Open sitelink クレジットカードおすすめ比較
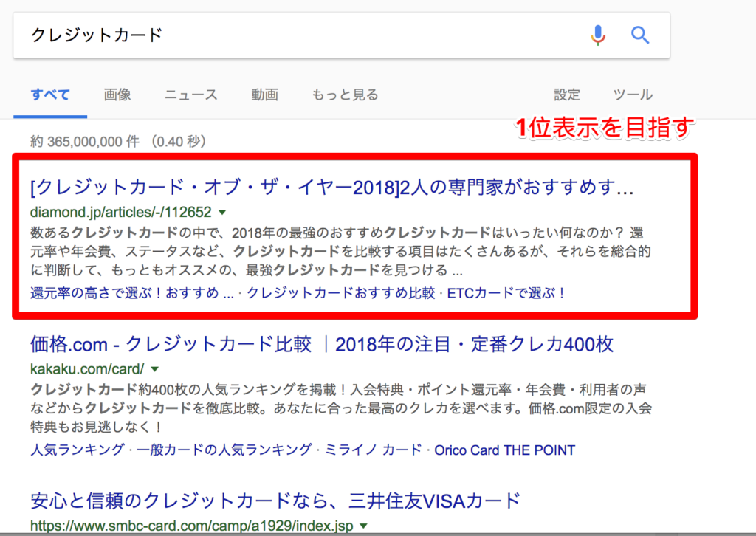 [341, 293]
